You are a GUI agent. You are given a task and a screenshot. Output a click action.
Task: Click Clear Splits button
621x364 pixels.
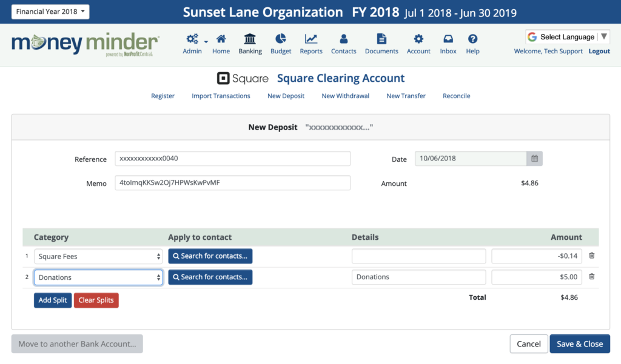tap(96, 300)
